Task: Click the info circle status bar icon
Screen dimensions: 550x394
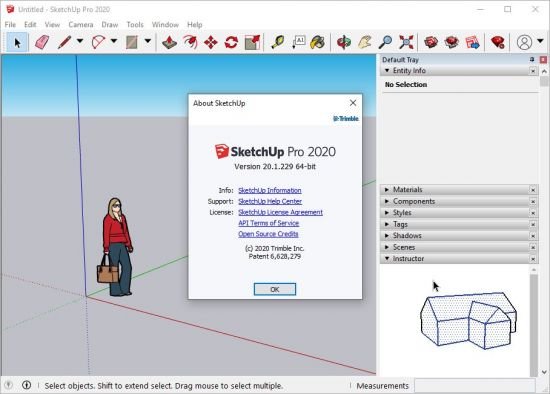Action: click(x=26, y=385)
